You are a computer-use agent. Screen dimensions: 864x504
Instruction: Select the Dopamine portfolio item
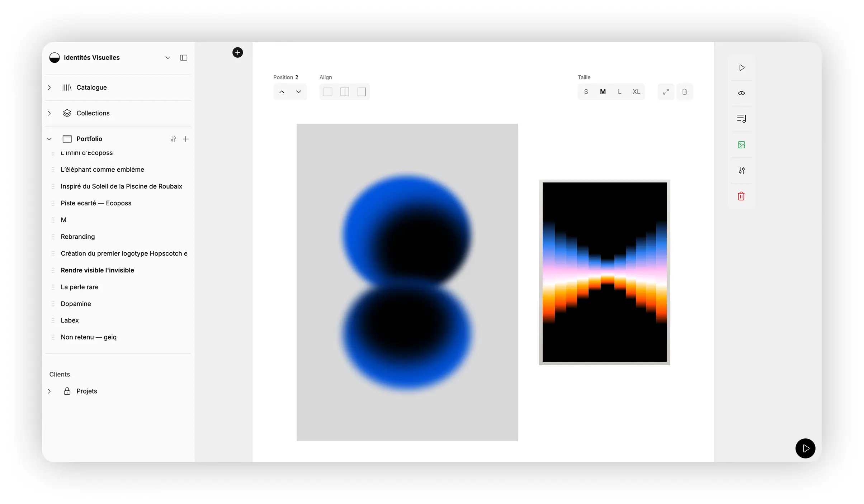(x=76, y=304)
